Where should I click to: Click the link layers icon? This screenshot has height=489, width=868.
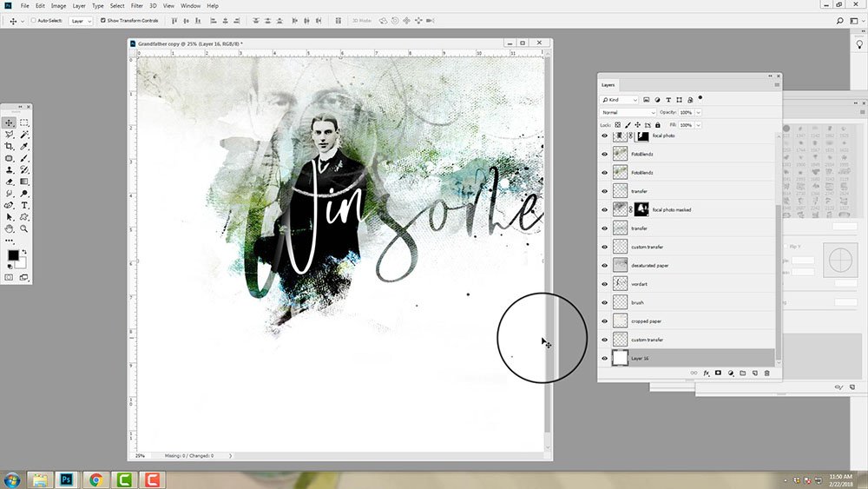pos(694,373)
